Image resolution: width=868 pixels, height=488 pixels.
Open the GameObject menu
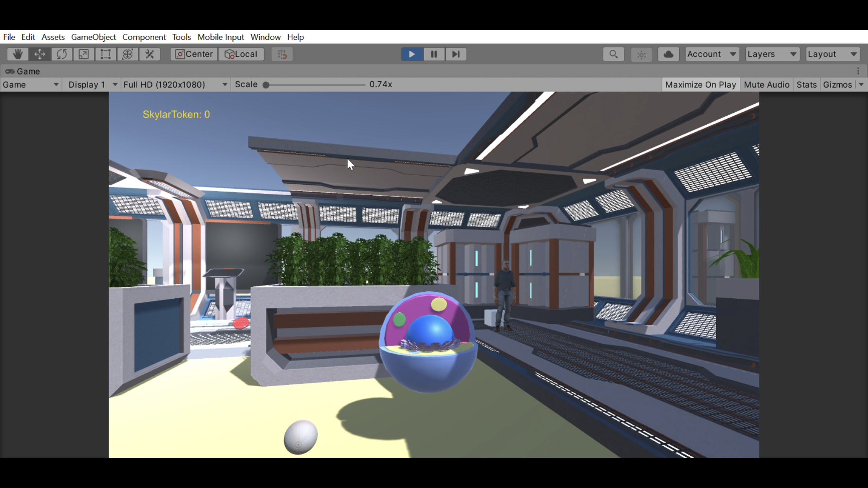pos(93,37)
